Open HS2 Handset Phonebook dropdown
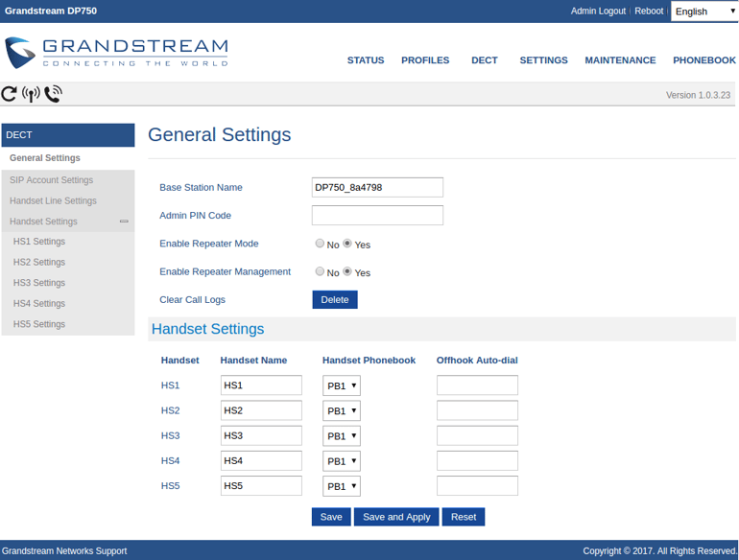 [x=342, y=410]
